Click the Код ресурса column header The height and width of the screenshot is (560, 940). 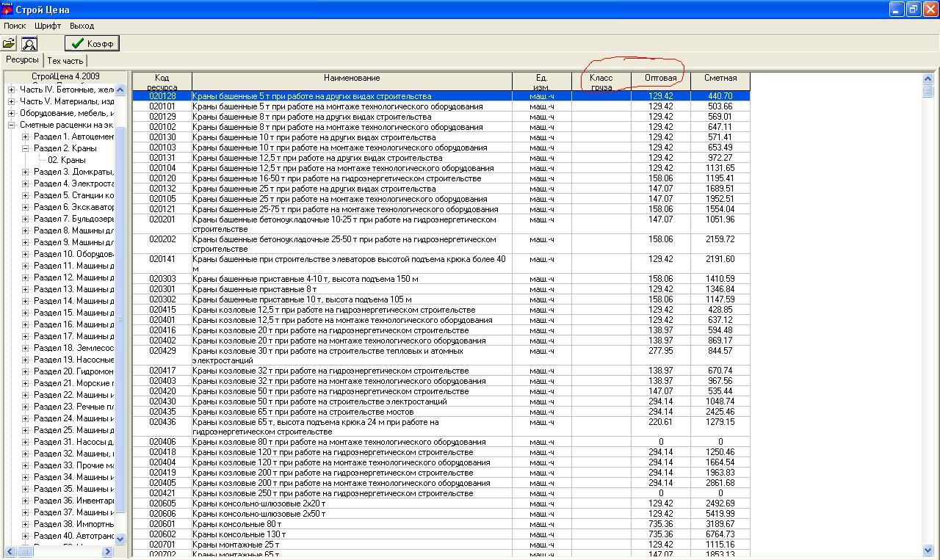(162, 81)
